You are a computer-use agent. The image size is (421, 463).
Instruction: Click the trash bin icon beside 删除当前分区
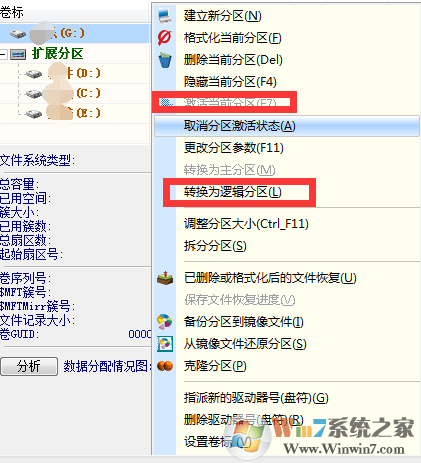pyautogui.click(x=165, y=60)
